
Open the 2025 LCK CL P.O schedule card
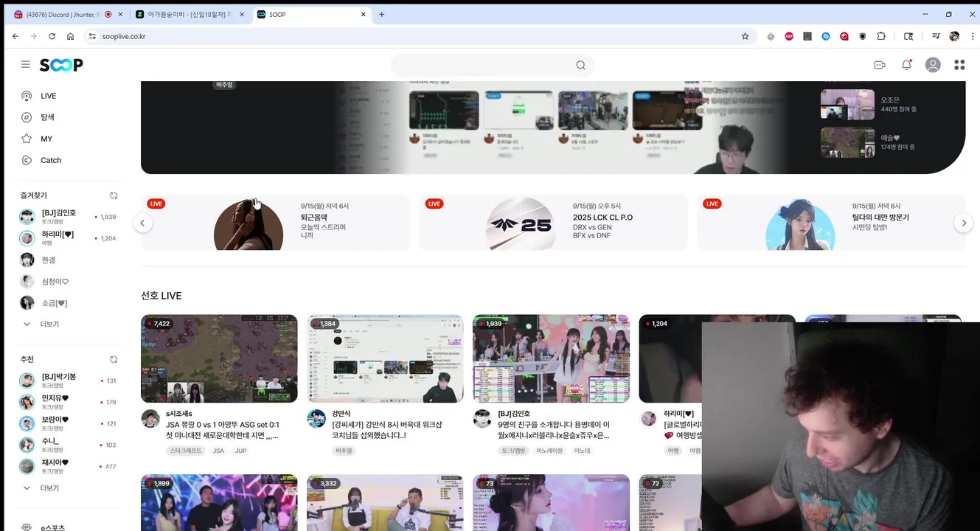553,222
